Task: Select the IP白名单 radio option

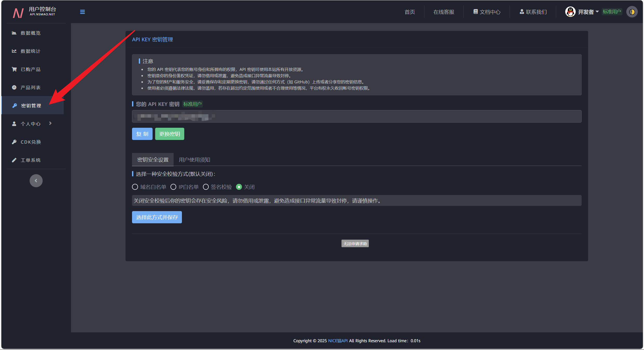Action: pyautogui.click(x=173, y=187)
